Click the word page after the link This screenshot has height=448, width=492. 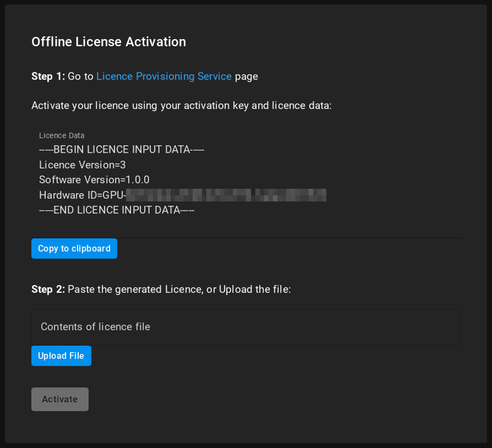[x=246, y=76]
